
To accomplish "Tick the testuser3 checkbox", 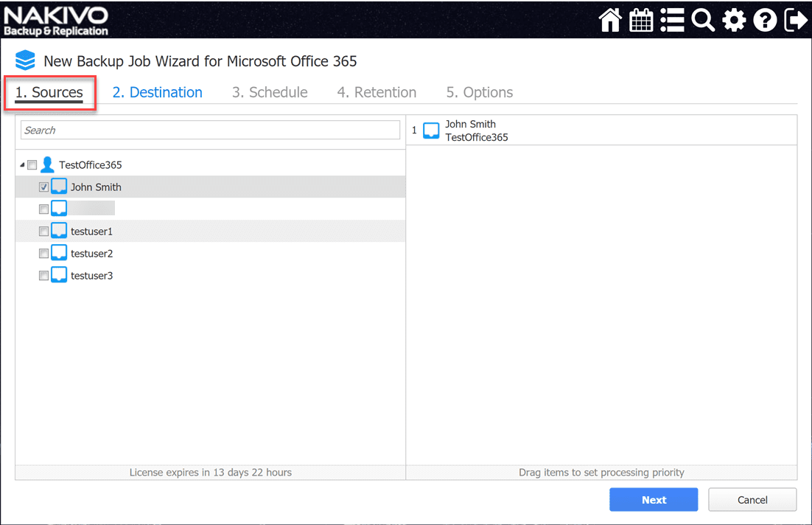I will click(43, 276).
